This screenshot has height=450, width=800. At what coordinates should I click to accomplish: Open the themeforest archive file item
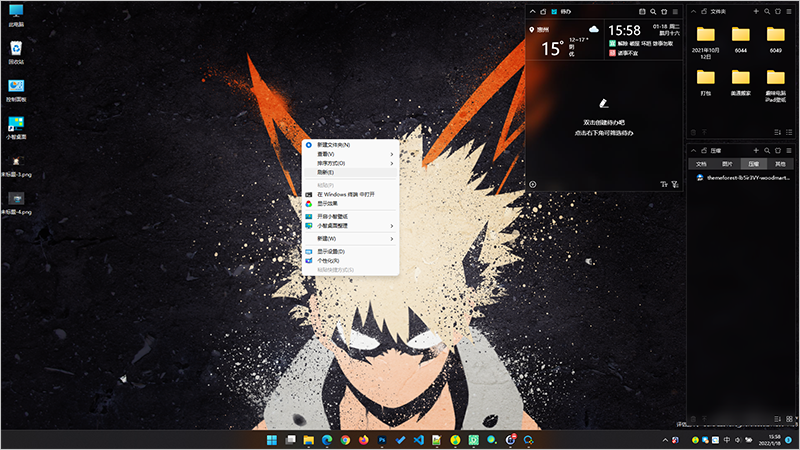click(745, 178)
